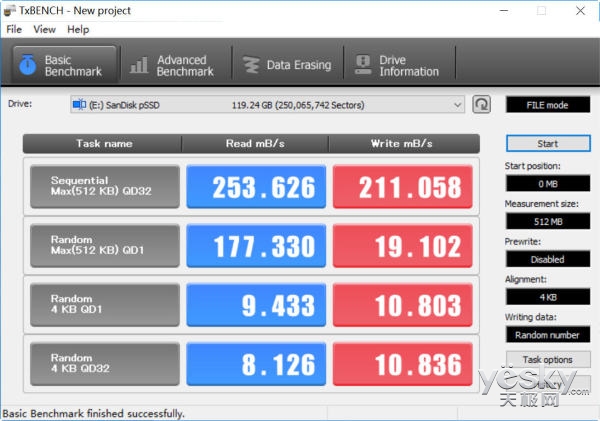The width and height of the screenshot is (600, 421).
Task: Click the SanDisk drive icon in drive selector
Action: (80, 104)
